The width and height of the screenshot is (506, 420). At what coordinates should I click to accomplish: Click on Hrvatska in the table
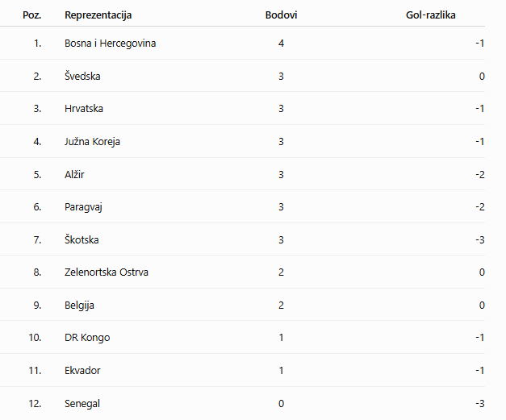84,109
